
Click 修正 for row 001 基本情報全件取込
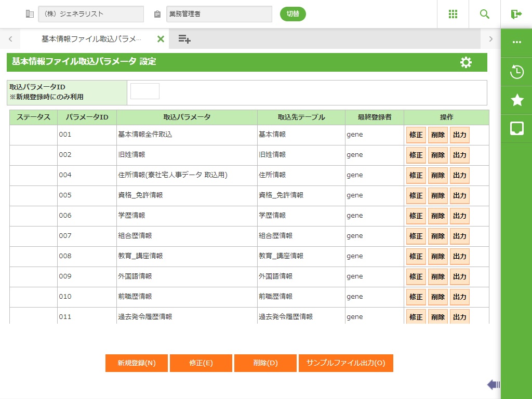(416, 135)
